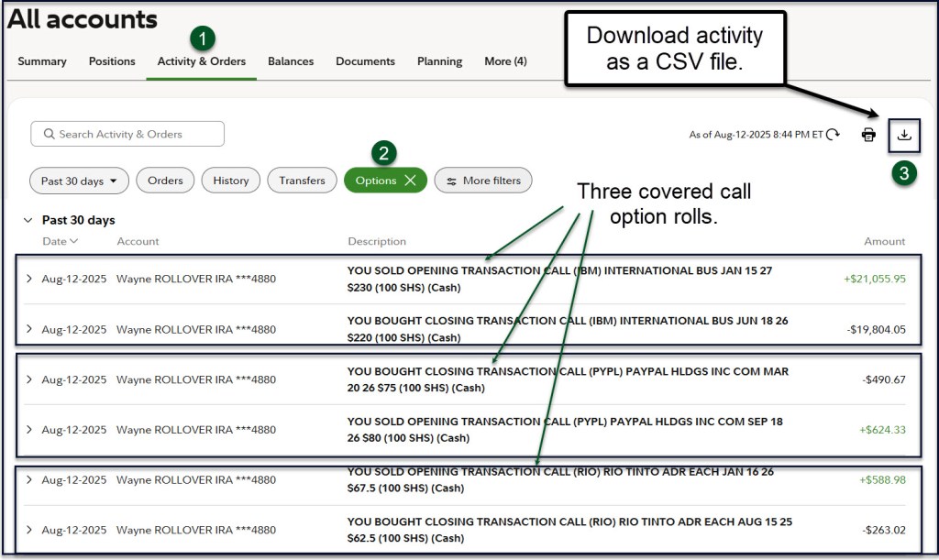Open the Balances tab
The image size is (939, 560).
click(291, 61)
